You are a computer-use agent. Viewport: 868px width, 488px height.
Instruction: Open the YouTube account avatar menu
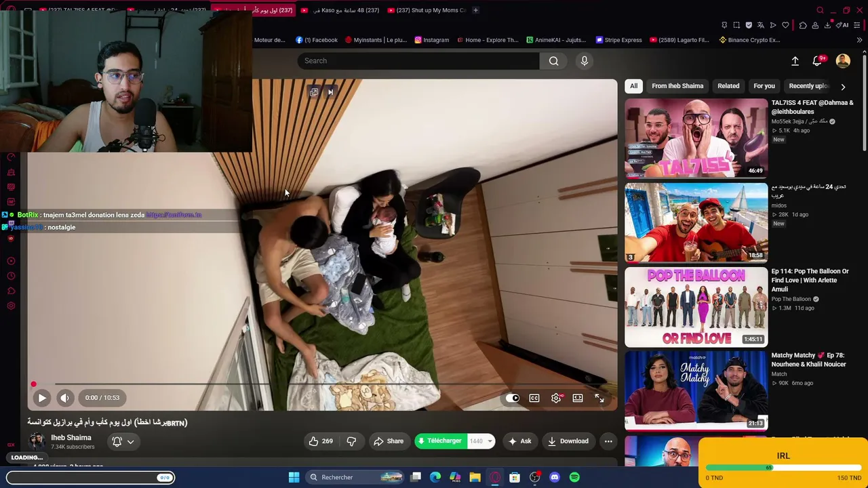click(x=843, y=61)
